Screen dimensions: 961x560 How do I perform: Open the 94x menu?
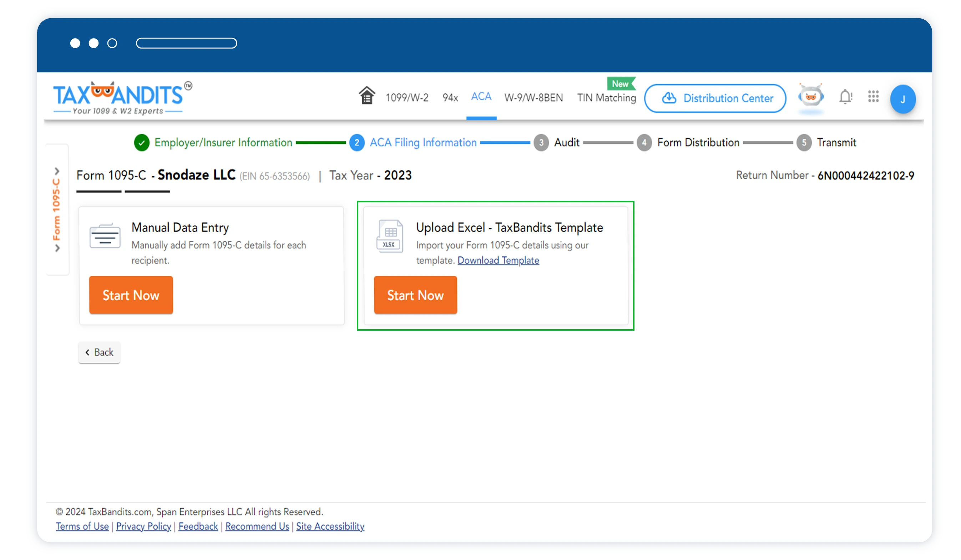(x=450, y=98)
